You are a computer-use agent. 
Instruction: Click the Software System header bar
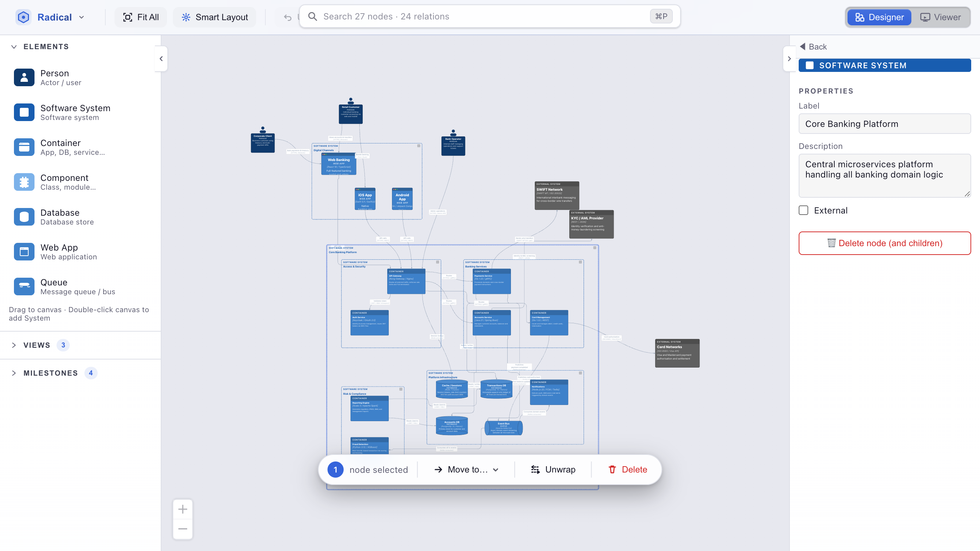click(x=885, y=65)
